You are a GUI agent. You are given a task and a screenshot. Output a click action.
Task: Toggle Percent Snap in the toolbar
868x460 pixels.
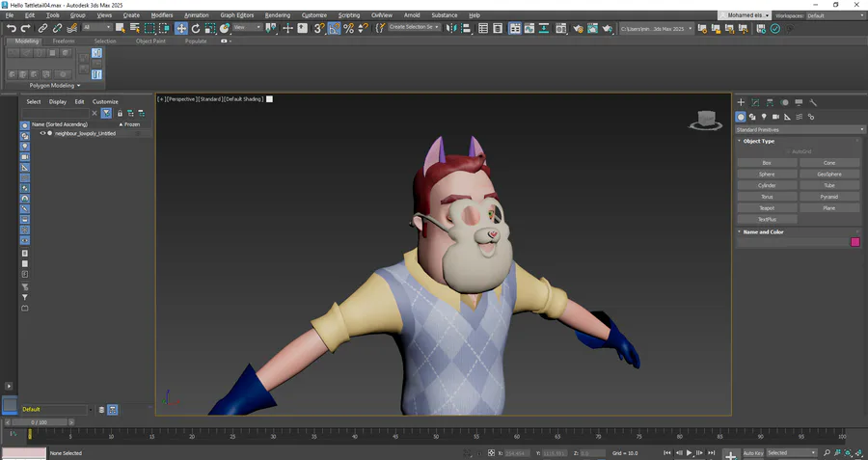348,28
